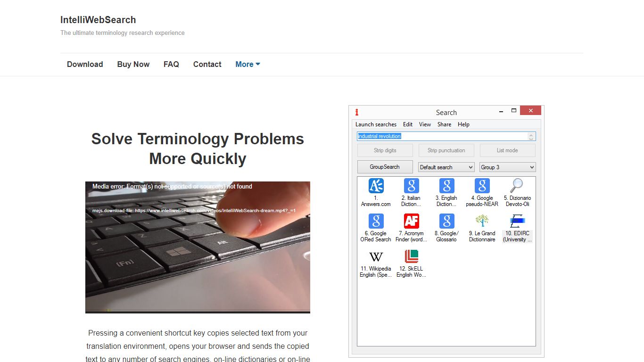Open the Help menu in Search window
The image size is (644, 362).
click(x=463, y=124)
